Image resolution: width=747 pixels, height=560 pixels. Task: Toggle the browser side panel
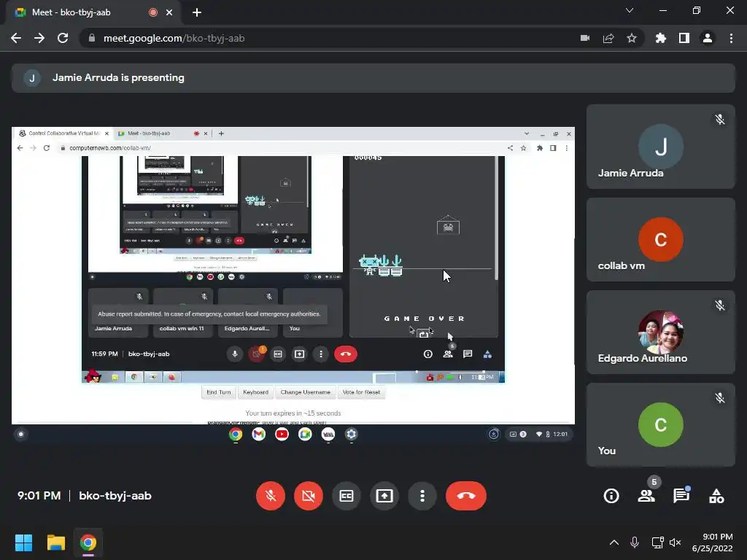click(x=684, y=38)
